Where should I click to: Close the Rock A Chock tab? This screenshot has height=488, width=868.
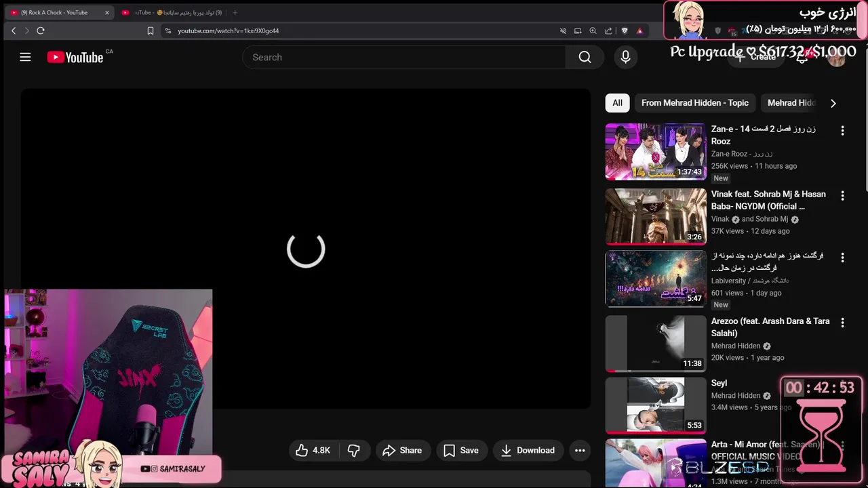[x=106, y=12]
